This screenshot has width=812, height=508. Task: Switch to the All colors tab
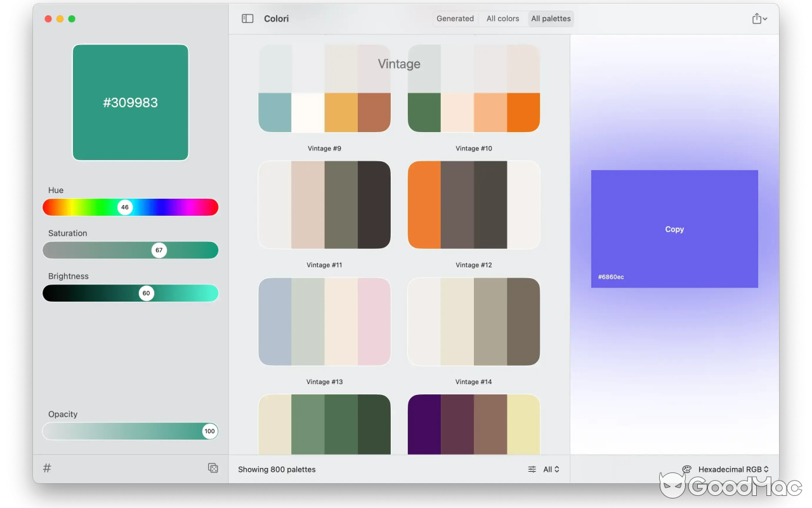(x=502, y=18)
